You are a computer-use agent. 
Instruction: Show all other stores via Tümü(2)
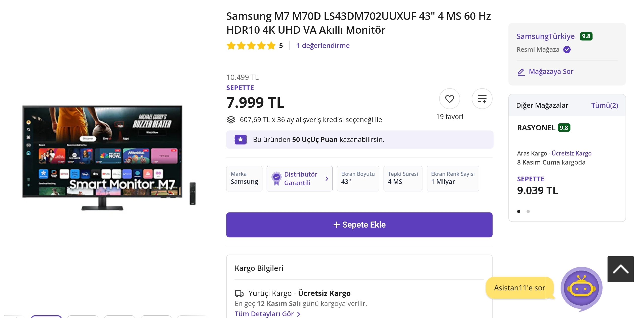click(604, 105)
